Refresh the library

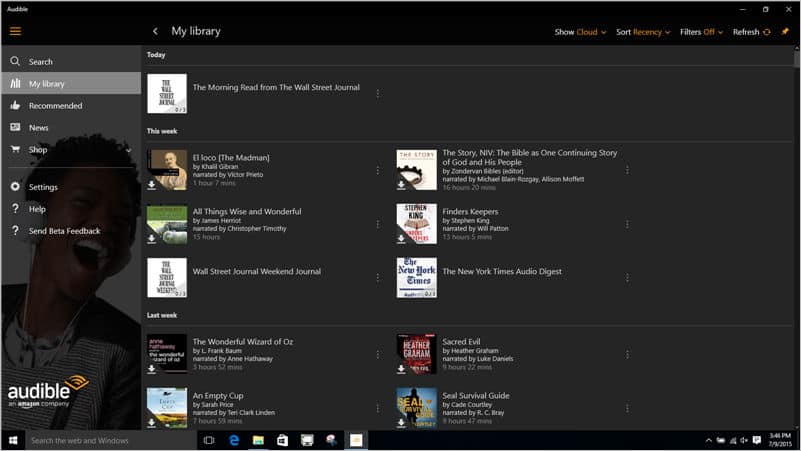[x=751, y=32]
